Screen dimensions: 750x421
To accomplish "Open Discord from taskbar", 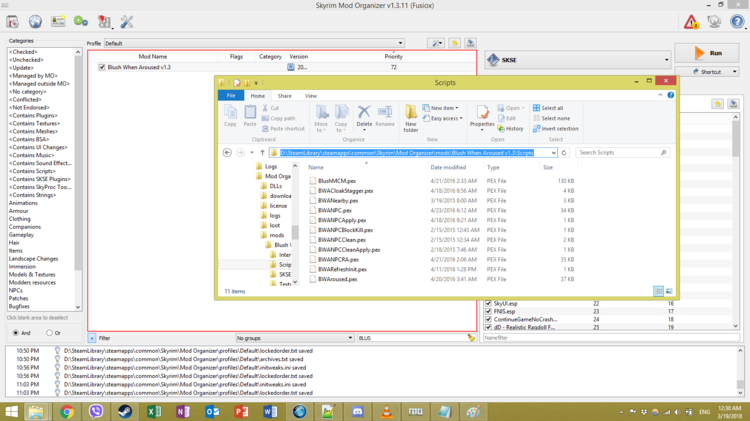I will click(x=357, y=411).
